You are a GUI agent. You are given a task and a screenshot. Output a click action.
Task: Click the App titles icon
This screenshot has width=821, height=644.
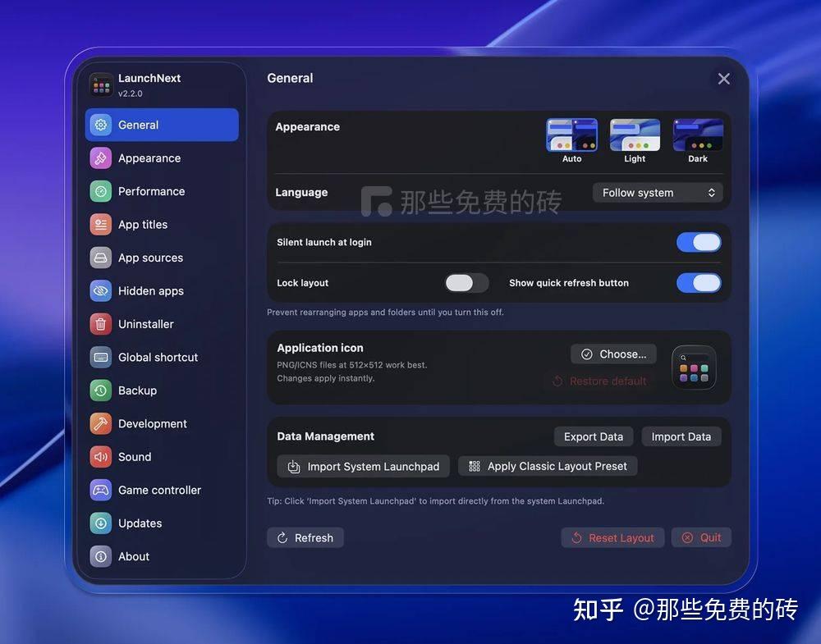tap(100, 225)
